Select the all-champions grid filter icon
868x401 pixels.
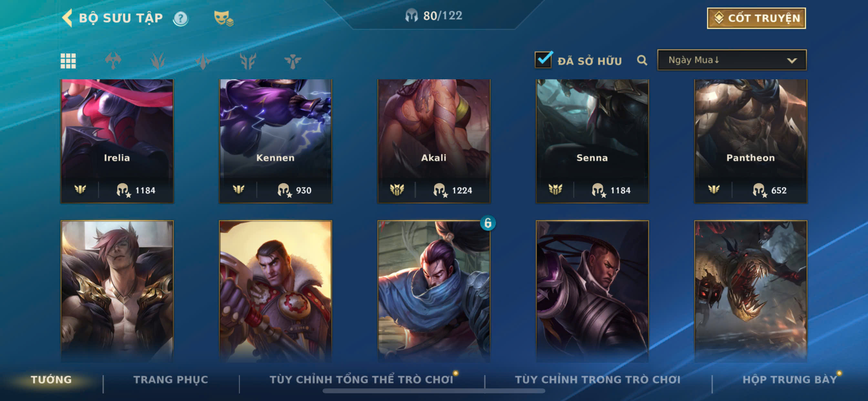pos(68,61)
